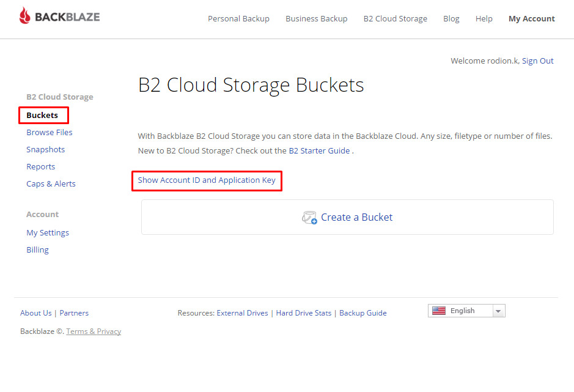Sign Out of the account

tap(537, 61)
